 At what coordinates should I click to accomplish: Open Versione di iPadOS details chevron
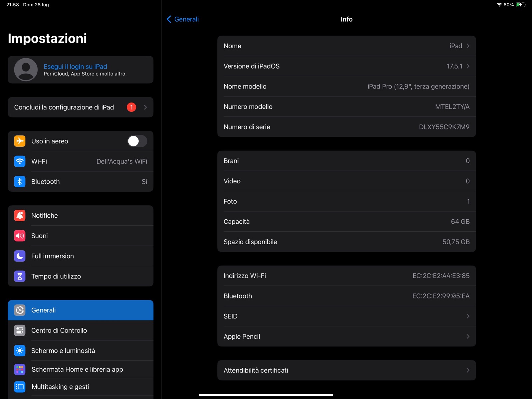(x=468, y=66)
